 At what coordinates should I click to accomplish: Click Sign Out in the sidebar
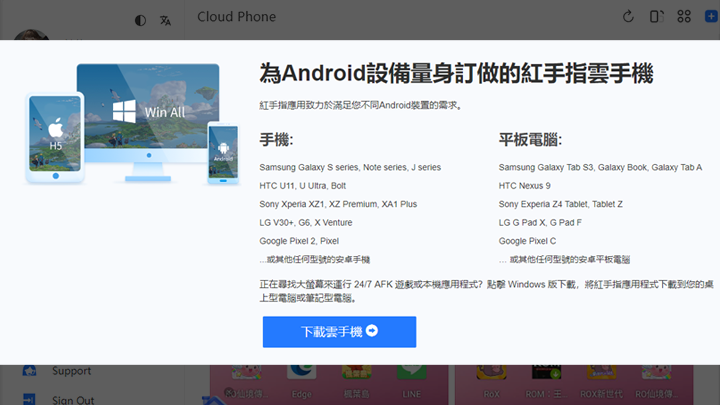point(73,400)
